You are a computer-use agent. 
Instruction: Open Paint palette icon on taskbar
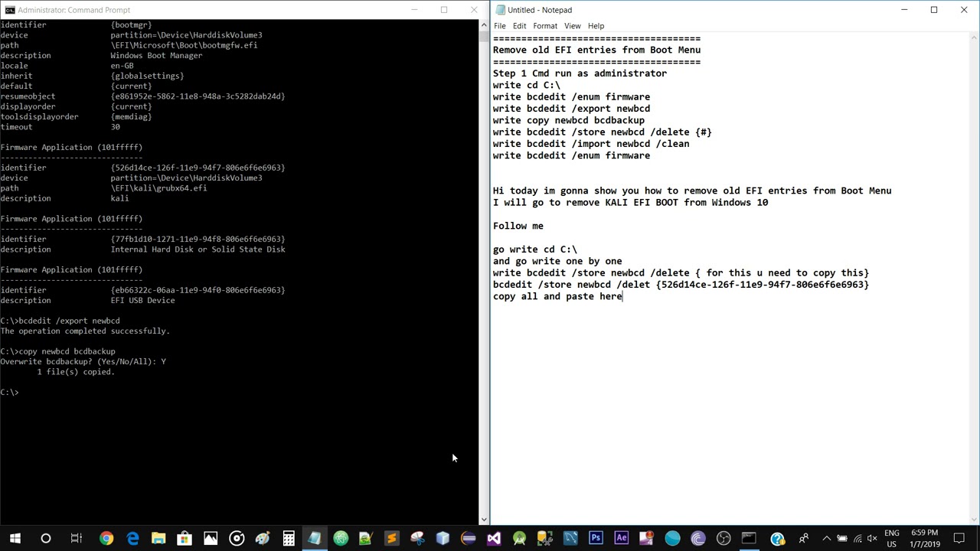pyautogui.click(x=263, y=539)
